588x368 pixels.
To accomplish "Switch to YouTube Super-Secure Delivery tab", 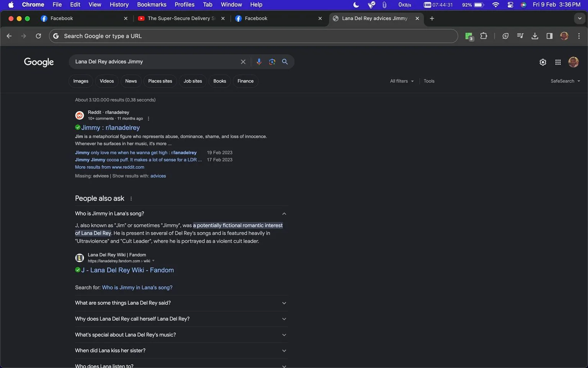I will click(x=181, y=18).
